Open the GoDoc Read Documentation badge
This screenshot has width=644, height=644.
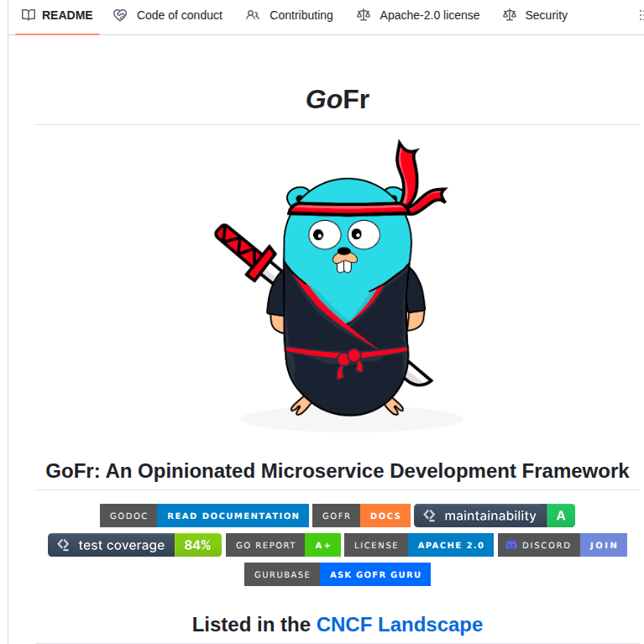(x=204, y=516)
